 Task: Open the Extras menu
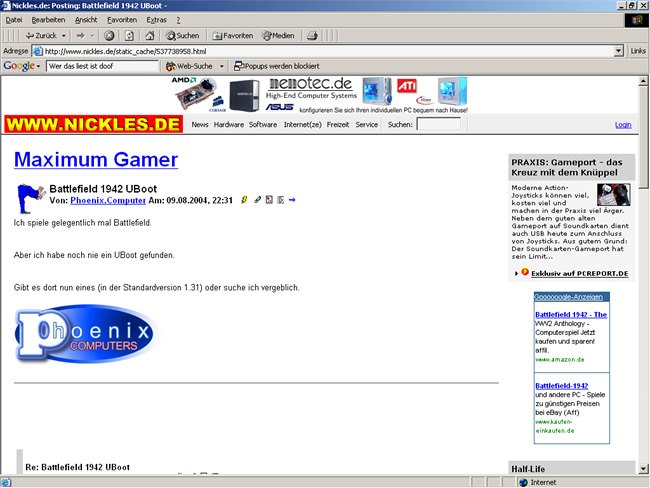click(x=156, y=20)
